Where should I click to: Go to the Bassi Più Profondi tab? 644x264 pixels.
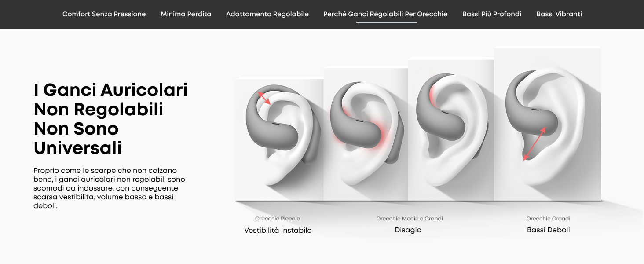tap(492, 14)
